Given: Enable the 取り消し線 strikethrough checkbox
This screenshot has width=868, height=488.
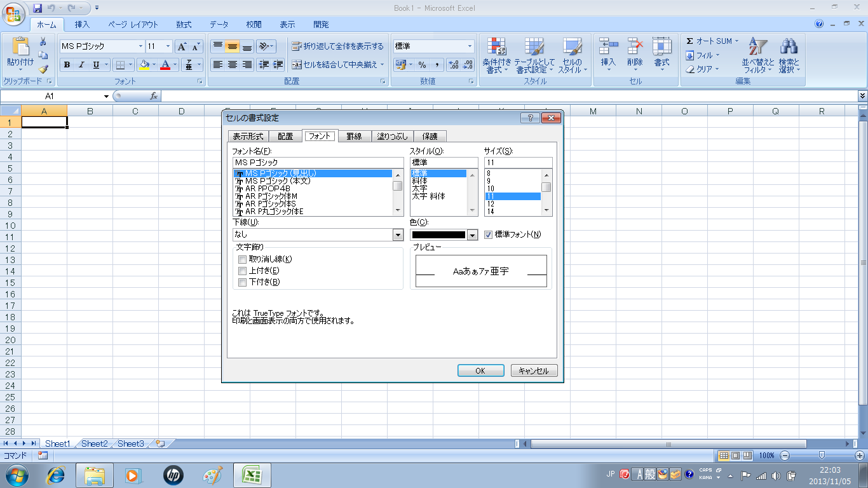Looking at the screenshot, I should point(242,259).
